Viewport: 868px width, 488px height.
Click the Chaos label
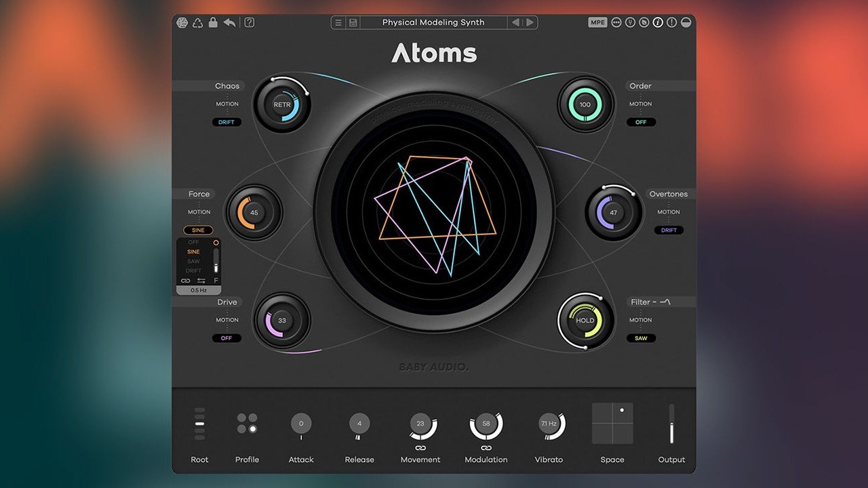click(227, 86)
